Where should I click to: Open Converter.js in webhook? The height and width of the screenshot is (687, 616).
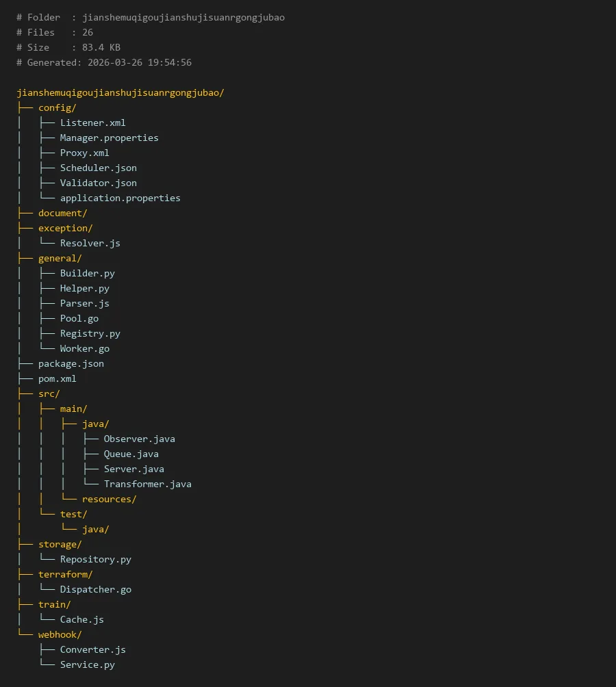coord(92,649)
